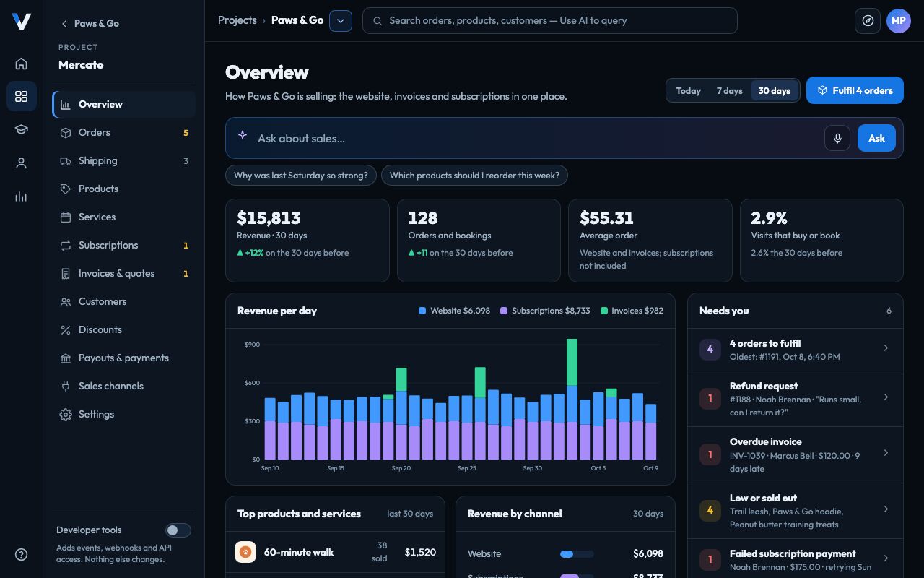This screenshot has width=924, height=578.
Task: Open the Paws & Go project dropdown
Action: [x=341, y=21]
